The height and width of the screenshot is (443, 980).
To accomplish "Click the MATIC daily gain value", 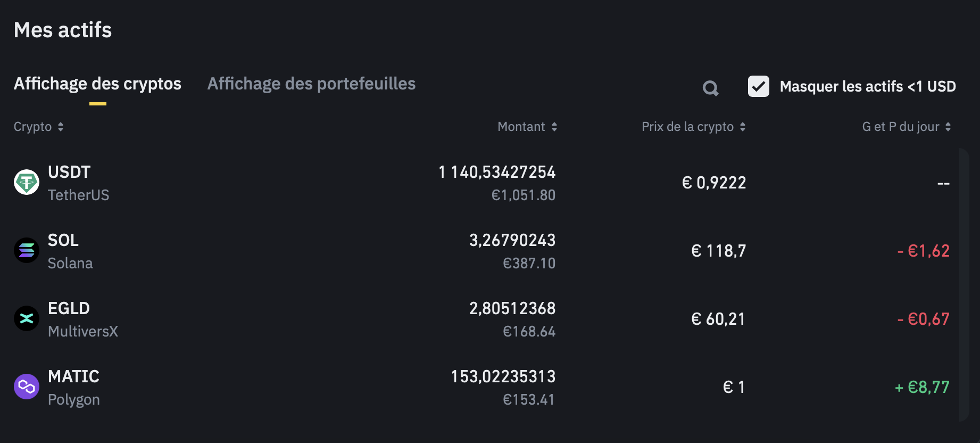I will [922, 387].
